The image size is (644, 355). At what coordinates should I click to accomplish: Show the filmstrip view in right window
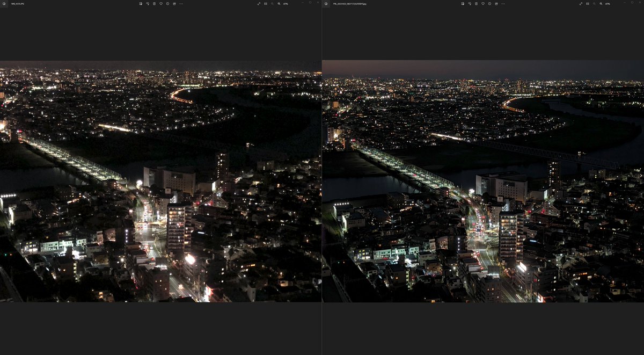click(x=587, y=4)
